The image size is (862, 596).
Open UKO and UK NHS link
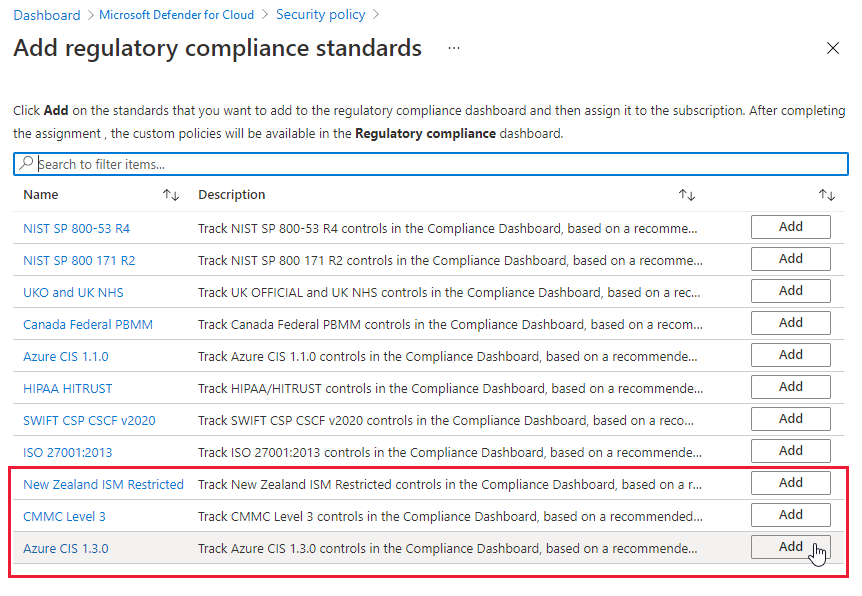pyautogui.click(x=73, y=293)
